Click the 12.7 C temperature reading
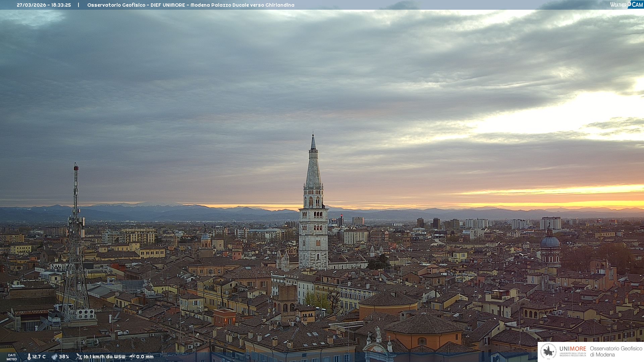The width and height of the screenshot is (644, 362). tap(39, 357)
